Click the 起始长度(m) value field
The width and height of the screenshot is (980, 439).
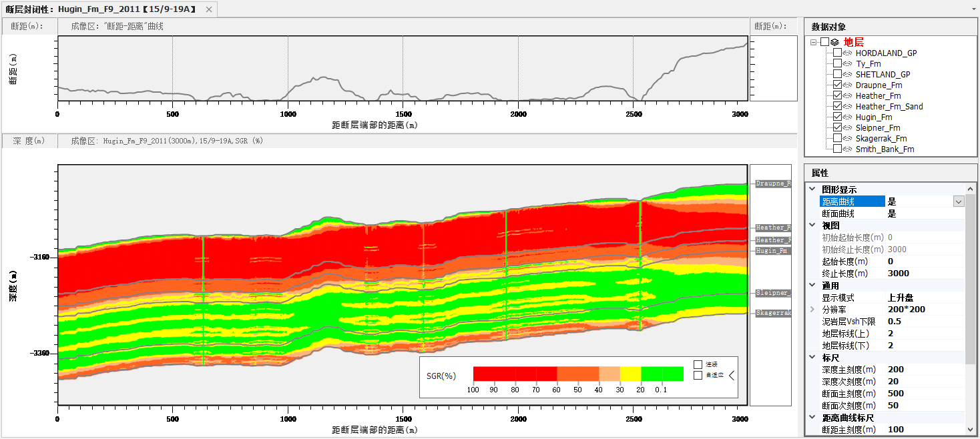pyautogui.click(x=925, y=262)
